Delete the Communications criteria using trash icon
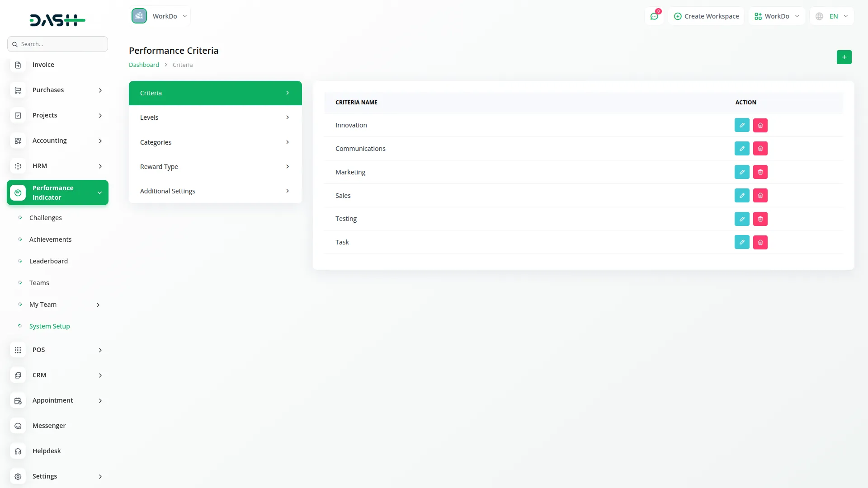The image size is (868, 488). coord(760,149)
